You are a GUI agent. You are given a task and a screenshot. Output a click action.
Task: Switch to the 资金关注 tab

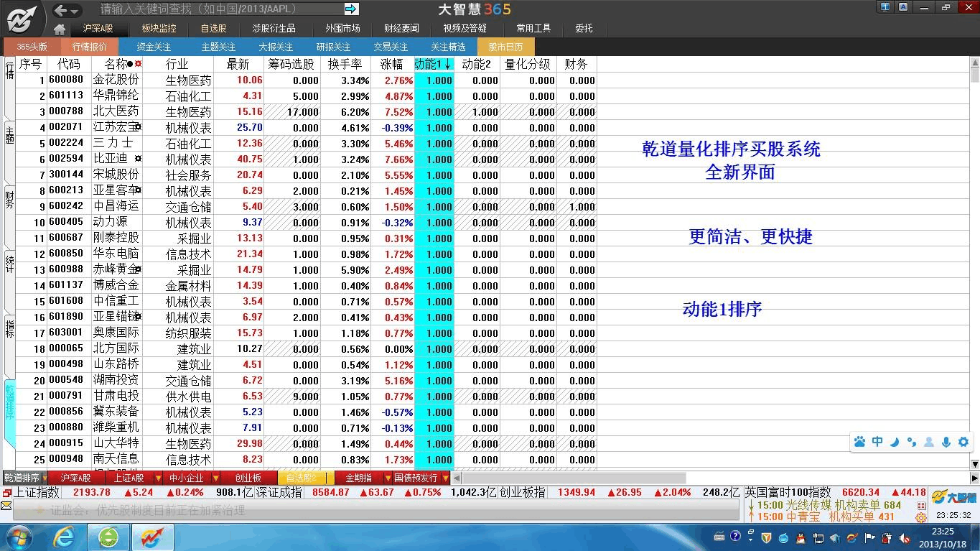coord(154,47)
